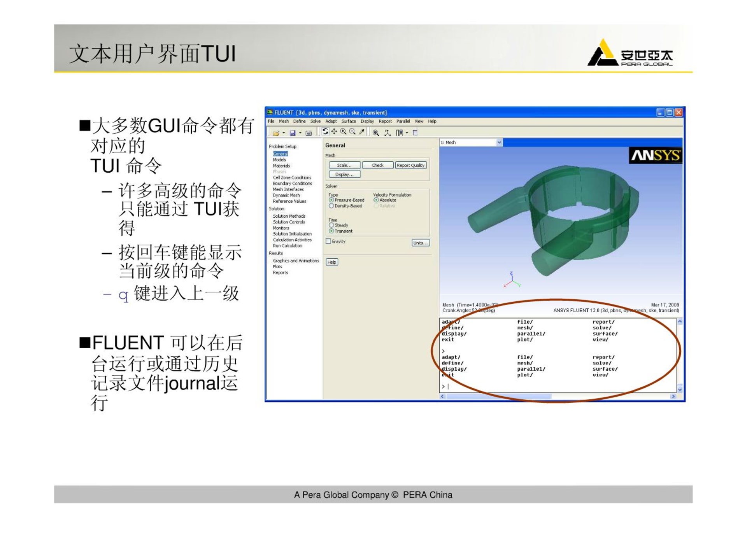747x560 pixels.
Task: Select the Pan move arrows tool
Action: pos(334,132)
